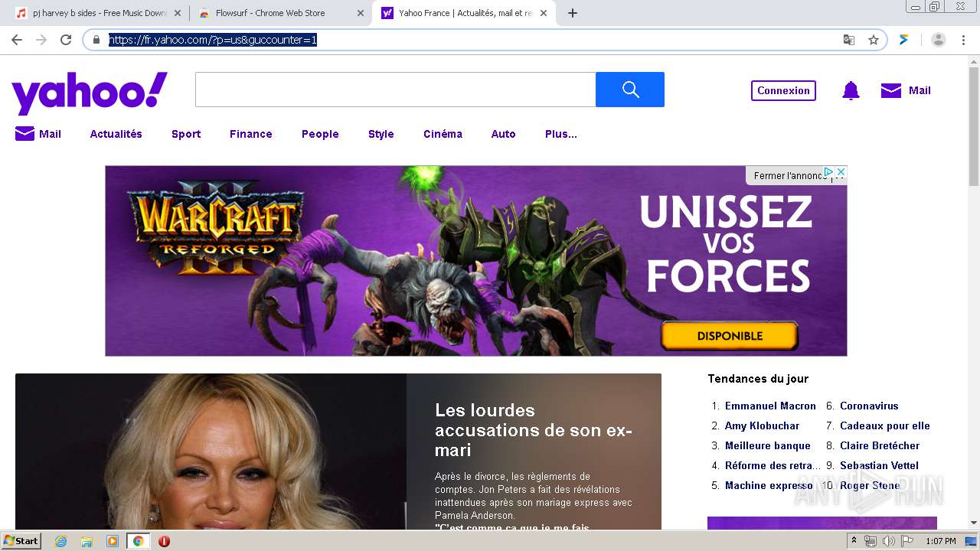Click the padlock site info icon

point(96,40)
